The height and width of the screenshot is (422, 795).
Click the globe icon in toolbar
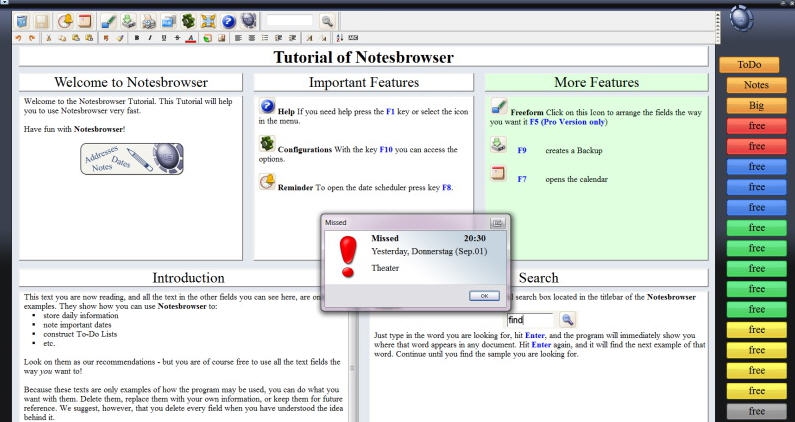248,21
